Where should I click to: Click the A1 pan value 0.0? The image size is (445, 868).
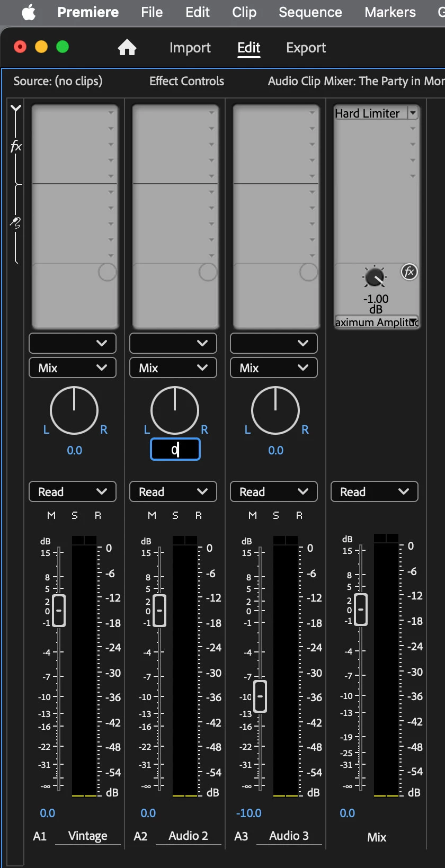click(74, 450)
